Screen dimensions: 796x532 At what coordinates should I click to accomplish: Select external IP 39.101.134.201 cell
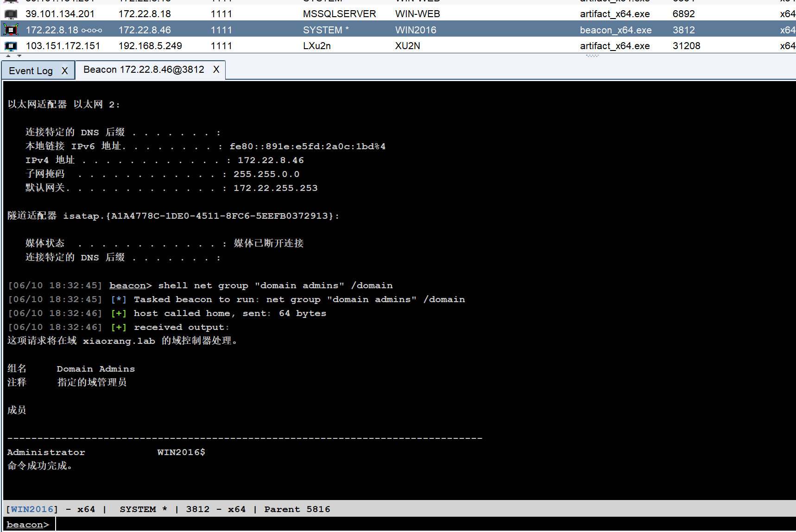(60, 14)
